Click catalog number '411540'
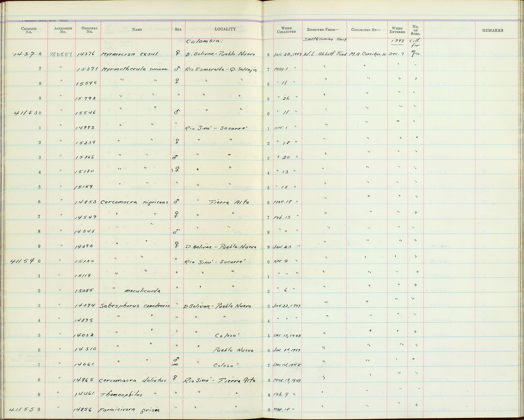Image resolution: width=524 pixels, height=420 pixels. pyautogui.click(x=26, y=261)
